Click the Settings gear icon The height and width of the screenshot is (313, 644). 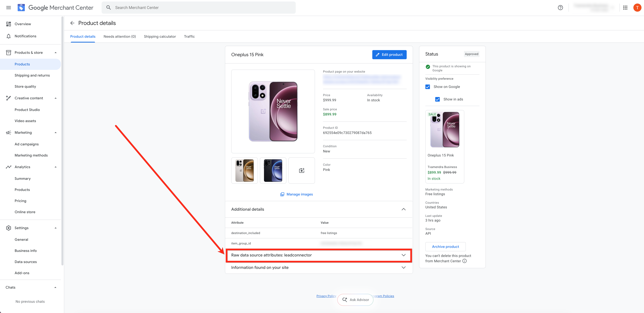8,228
